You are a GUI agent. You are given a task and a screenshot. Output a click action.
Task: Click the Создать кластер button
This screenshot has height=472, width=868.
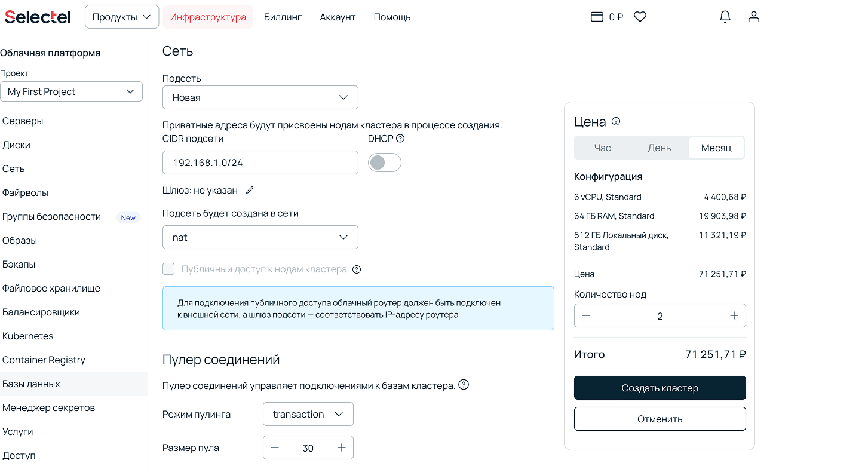pos(660,388)
